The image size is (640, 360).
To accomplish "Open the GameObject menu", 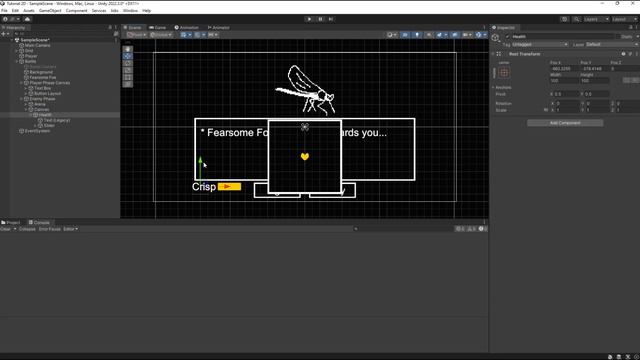I will [x=50, y=11].
